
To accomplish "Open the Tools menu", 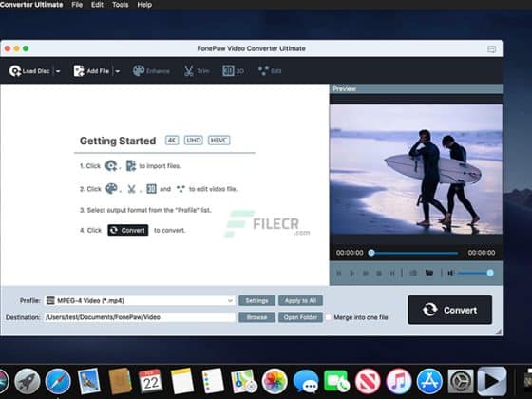I will click(120, 5).
